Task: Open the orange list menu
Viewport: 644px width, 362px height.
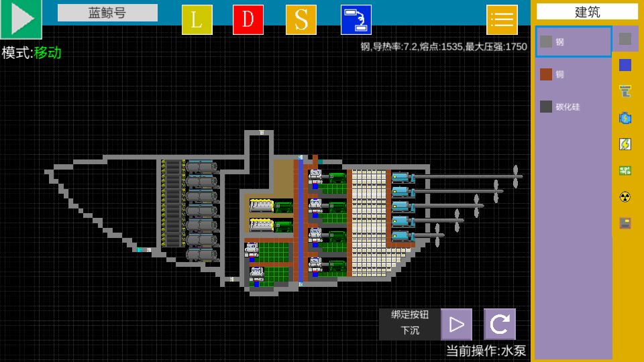Action: point(502,19)
